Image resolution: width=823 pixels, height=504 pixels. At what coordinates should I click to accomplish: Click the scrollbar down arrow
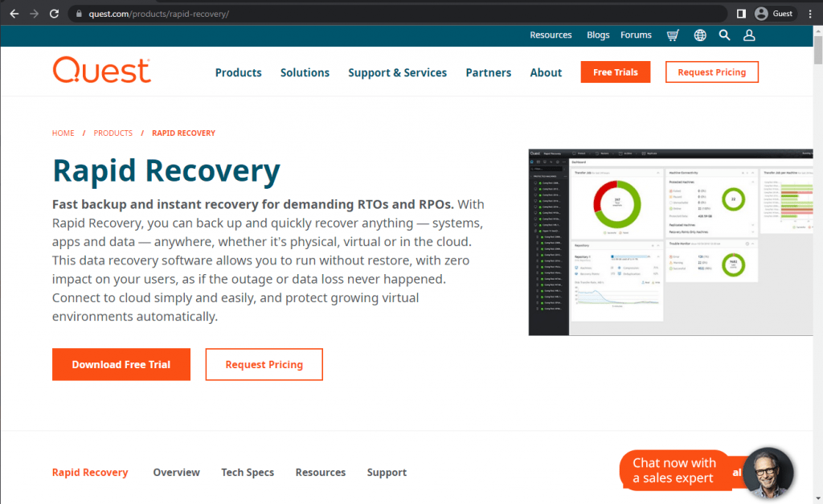pyautogui.click(x=817, y=498)
